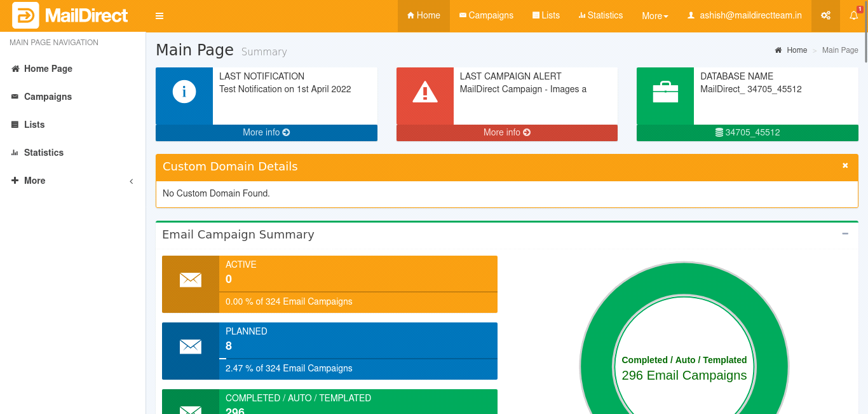
Task: Click More info under Last Campaign Alert
Action: (x=506, y=132)
